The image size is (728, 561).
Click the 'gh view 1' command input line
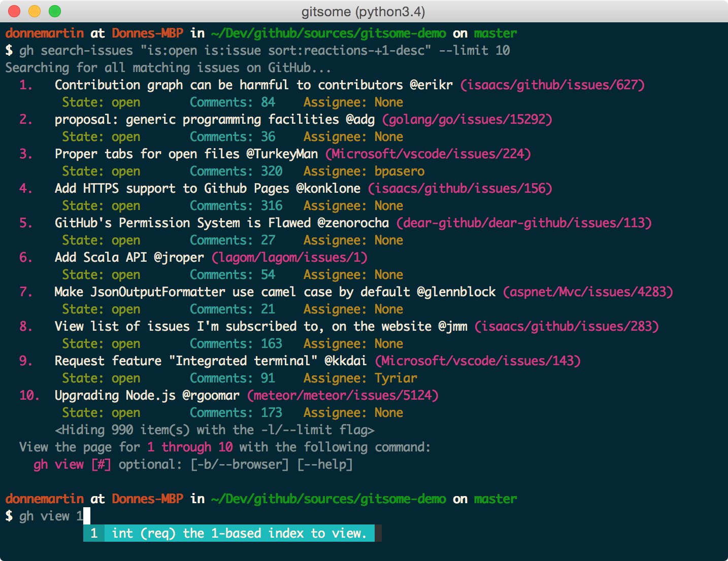click(x=51, y=516)
